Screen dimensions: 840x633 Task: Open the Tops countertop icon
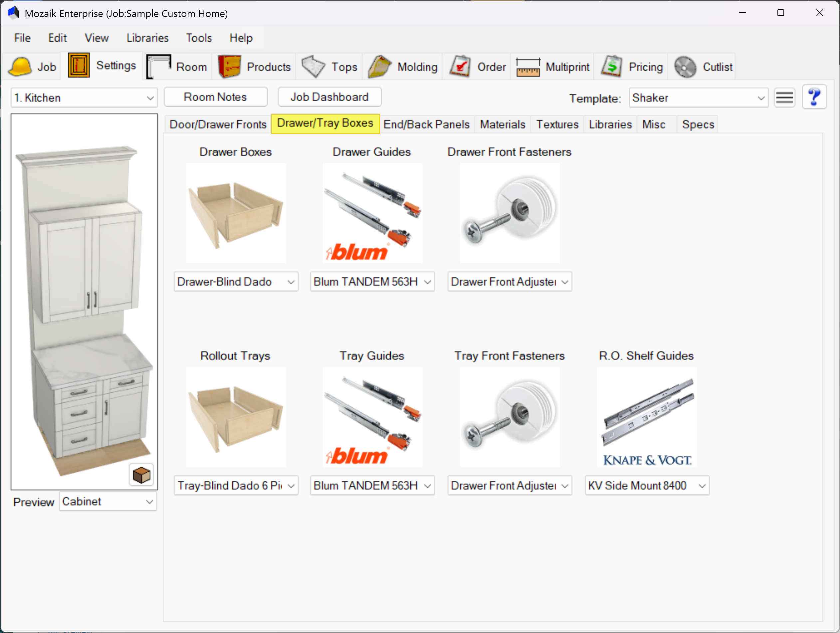[313, 67]
